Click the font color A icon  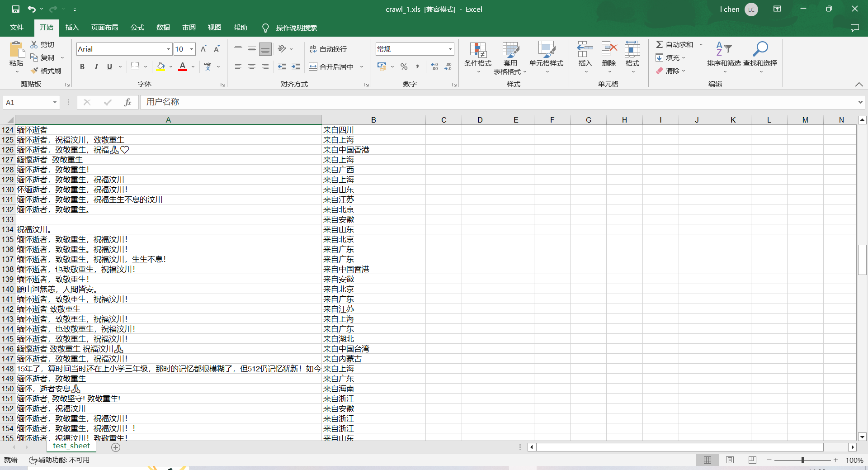[x=183, y=66]
